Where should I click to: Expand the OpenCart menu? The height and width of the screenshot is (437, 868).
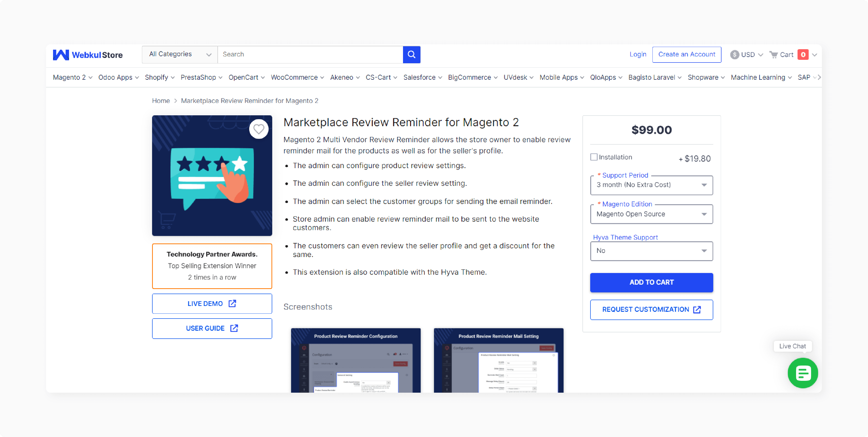pyautogui.click(x=247, y=78)
